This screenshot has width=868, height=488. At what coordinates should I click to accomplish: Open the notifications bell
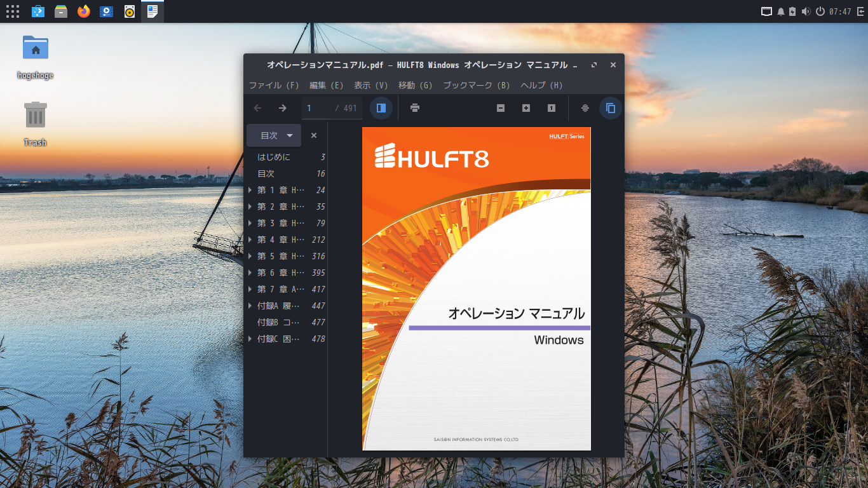781,11
